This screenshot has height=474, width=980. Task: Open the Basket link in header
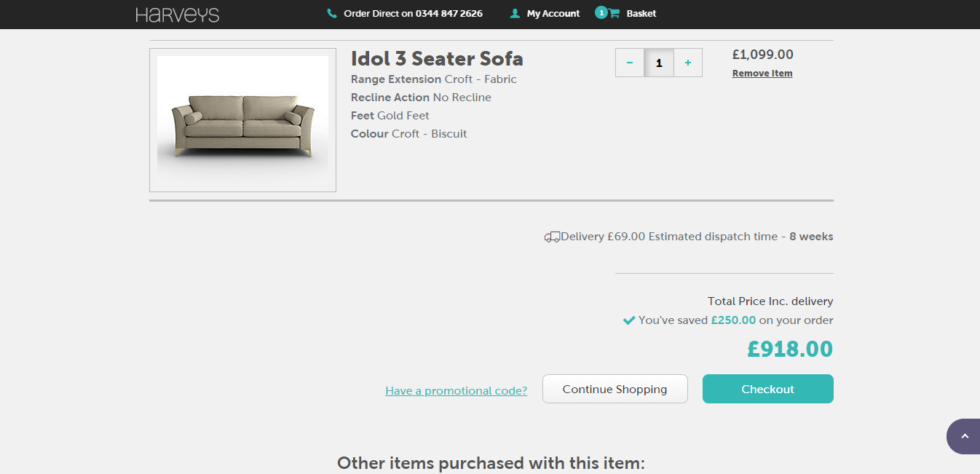tap(641, 14)
